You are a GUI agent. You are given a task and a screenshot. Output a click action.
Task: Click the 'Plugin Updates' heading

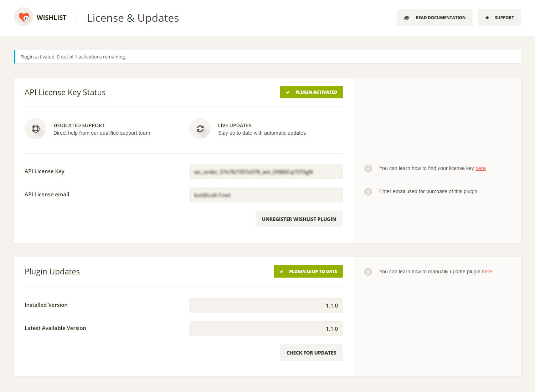point(52,272)
